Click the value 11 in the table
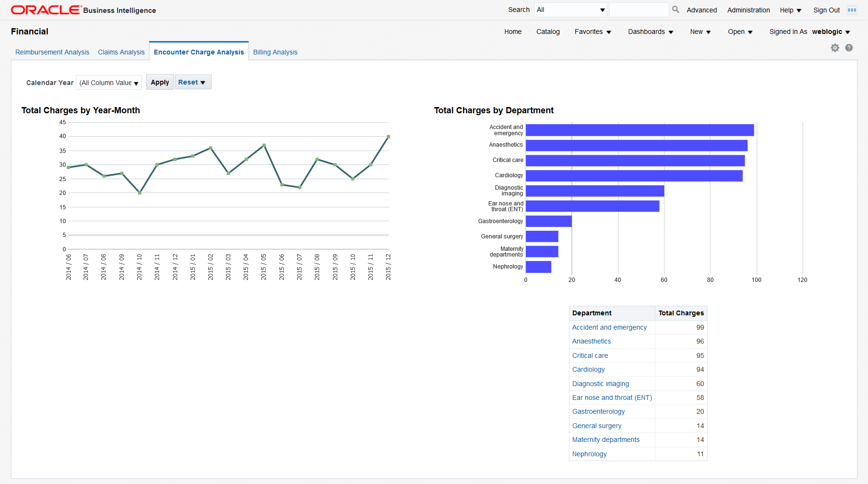The width and height of the screenshot is (868, 484). [x=700, y=454]
